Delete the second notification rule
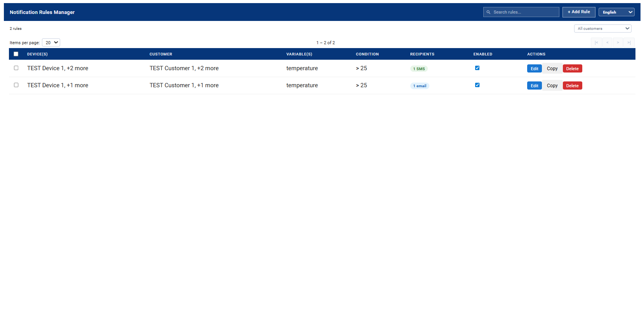Viewport: 644px width, 316px height. pyautogui.click(x=572, y=86)
